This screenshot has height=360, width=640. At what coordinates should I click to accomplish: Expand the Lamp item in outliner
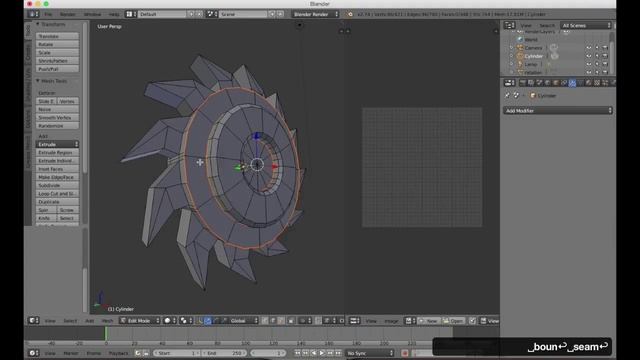511,64
